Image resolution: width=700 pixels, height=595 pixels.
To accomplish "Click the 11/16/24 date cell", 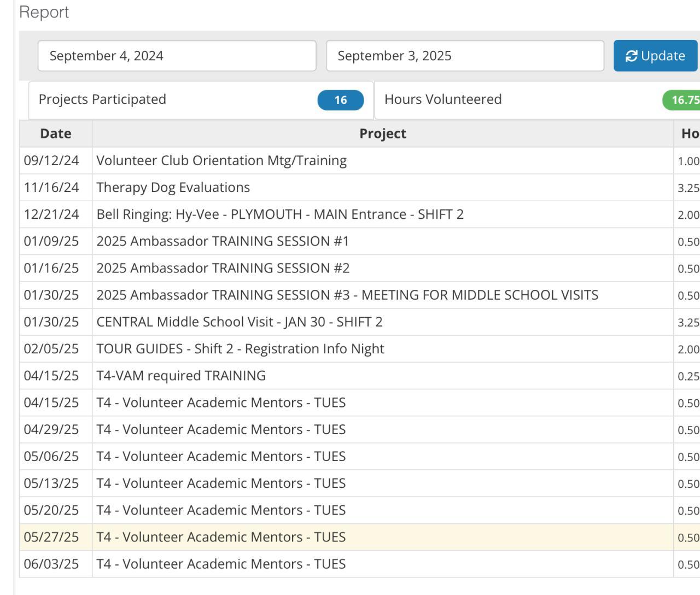I will 51,187.
